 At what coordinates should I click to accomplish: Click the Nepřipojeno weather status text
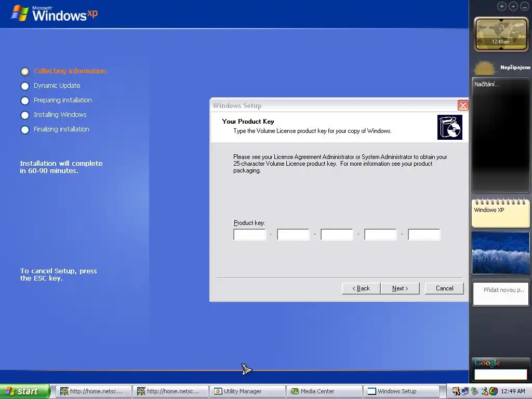coord(515,67)
